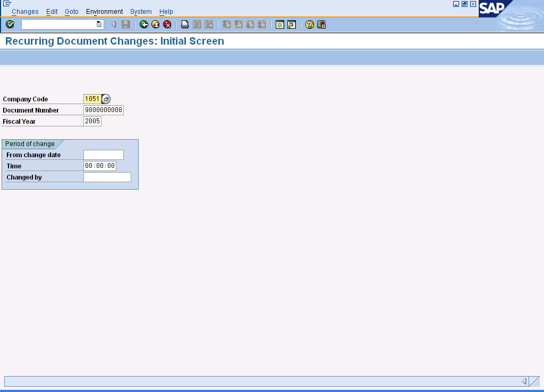Image resolution: width=544 pixels, height=392 pixels.
Task: Click the Customize Local Layout icon
Action: [x=321, y=24]
